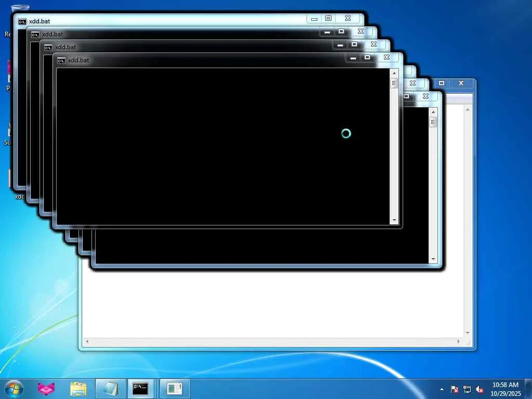Close the front xdd.bat window
This screenshot has height=399, width=532.
click(x=387, y=57)
